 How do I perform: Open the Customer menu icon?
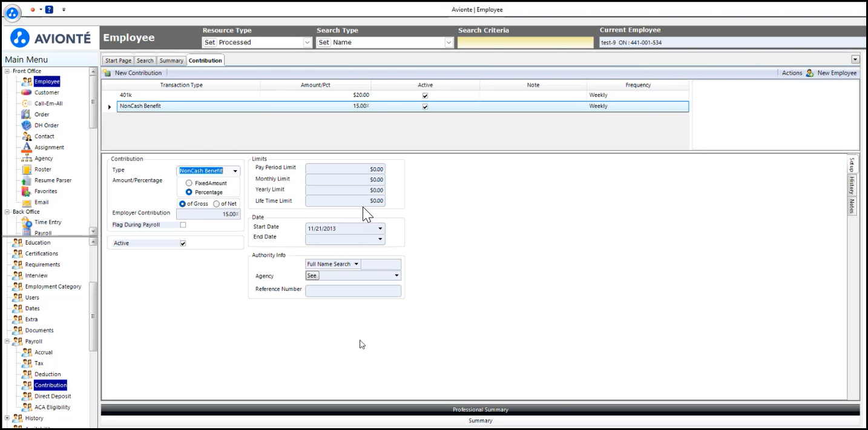[27, 92]
